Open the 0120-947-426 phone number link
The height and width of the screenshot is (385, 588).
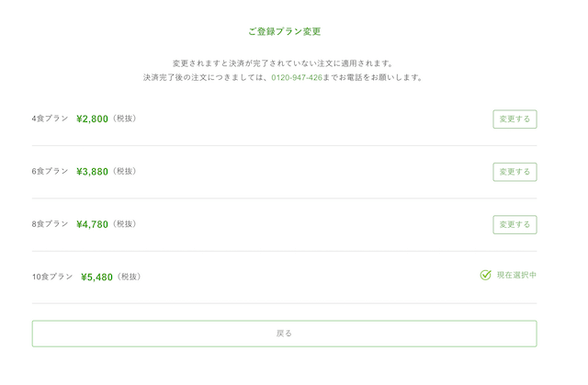297,77
